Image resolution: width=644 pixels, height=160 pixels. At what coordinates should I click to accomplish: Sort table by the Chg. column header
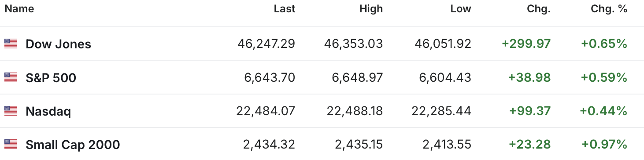click(x=539, y=9)
